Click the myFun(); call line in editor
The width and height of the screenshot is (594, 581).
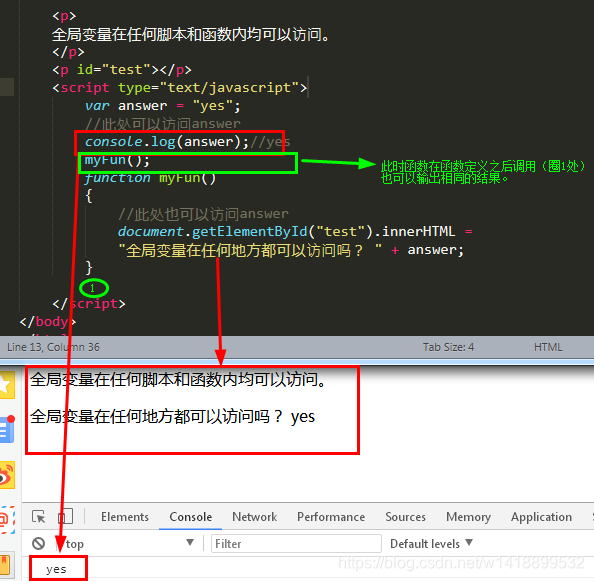117,160
